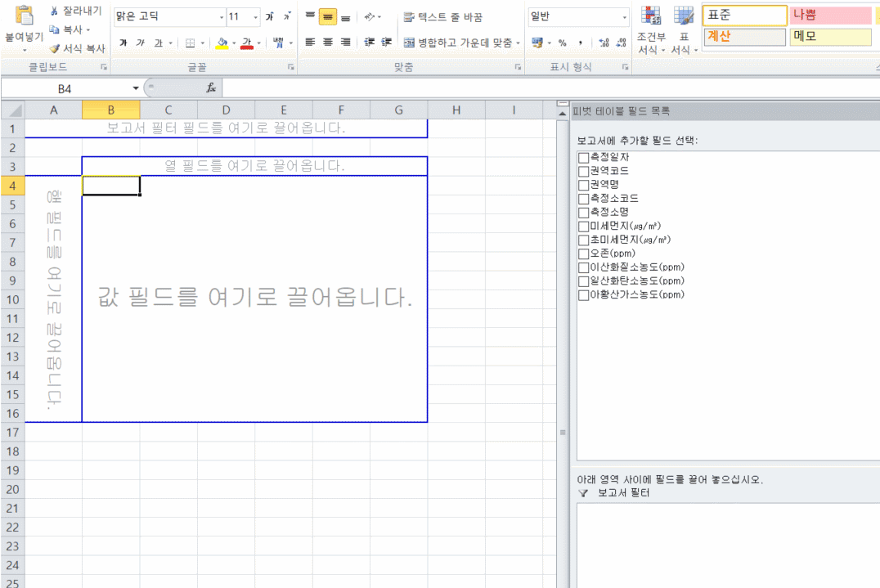This screenshot has width=880, height=588.
Task: Open the Name Box dropdown arrow
Action: [x=136, y=88]
